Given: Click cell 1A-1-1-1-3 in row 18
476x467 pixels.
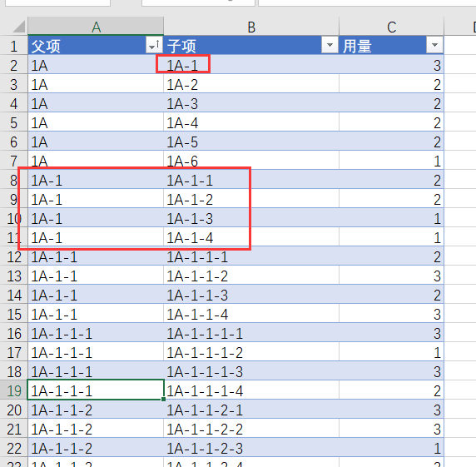Looking at the screenshot, I should 251,371.
